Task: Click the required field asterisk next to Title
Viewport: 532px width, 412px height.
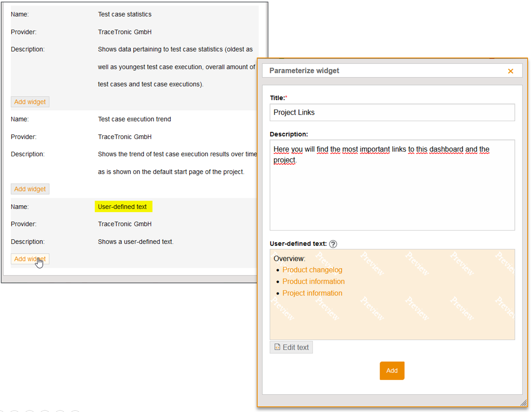Action: point(287,96)
